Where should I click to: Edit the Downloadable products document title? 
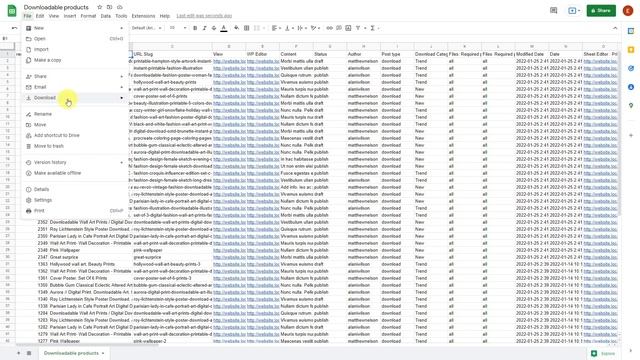tap(56, 7)
